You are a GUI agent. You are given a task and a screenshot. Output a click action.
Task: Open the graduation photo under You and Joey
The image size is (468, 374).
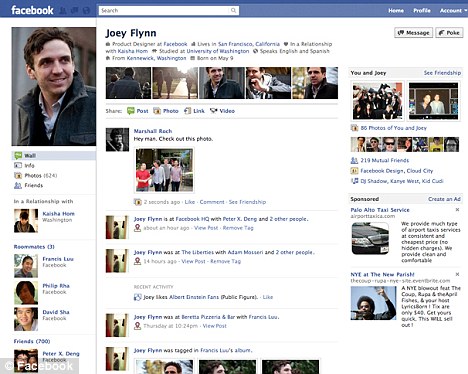click(377, 101)
